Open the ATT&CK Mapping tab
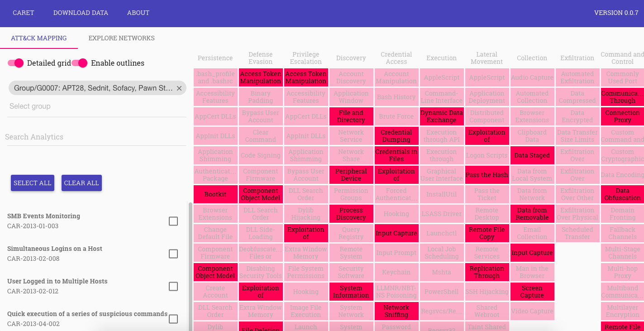Viewport: 644px width, 331px height. (x=39, y=38)
